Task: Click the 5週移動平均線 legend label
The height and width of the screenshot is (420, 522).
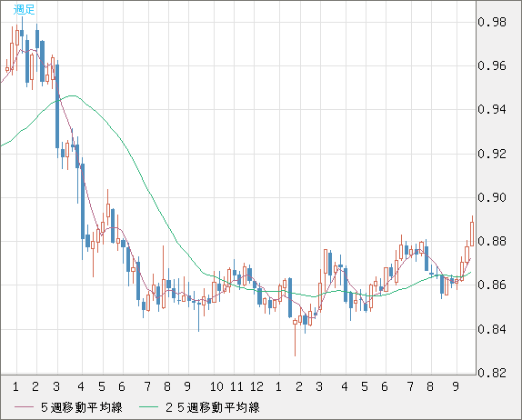Action: [82, 407]
